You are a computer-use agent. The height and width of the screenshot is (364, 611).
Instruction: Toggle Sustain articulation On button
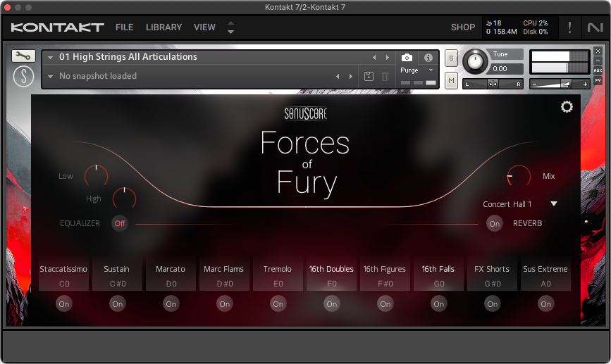pos(117,304)
